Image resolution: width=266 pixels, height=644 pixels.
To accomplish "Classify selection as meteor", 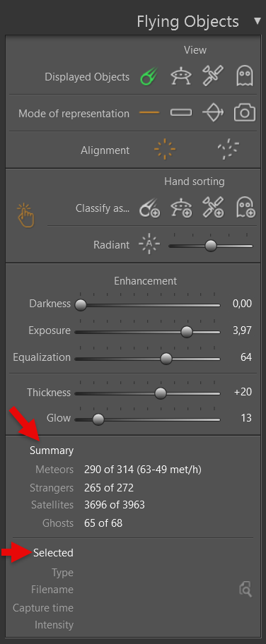I will click(149, 208).
